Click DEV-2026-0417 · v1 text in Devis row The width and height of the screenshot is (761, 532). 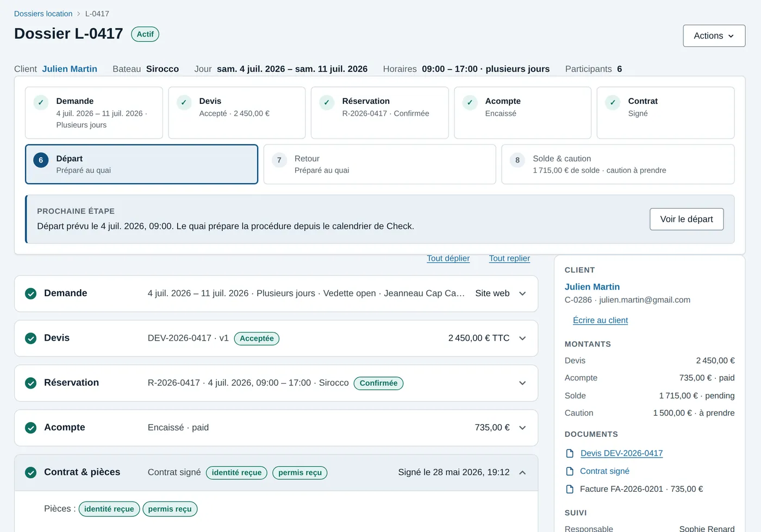[x=188, y=338]
